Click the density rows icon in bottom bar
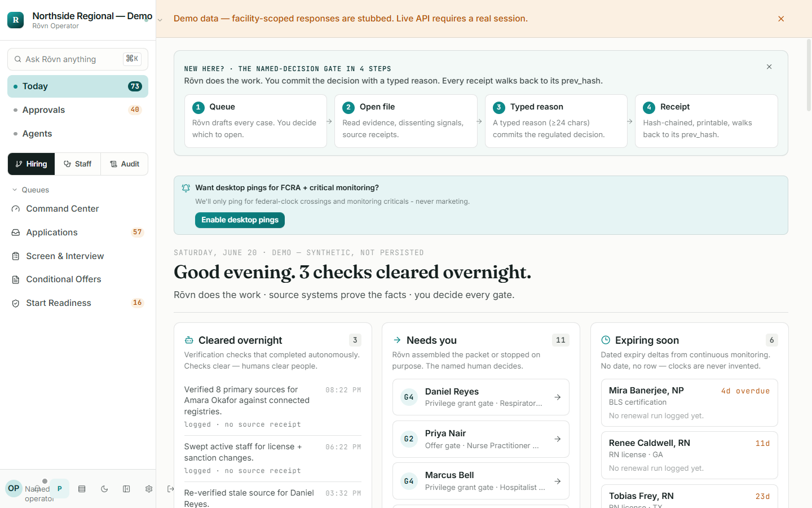The height and width of the screenshot is (508, 812). (x=82, y=489)
